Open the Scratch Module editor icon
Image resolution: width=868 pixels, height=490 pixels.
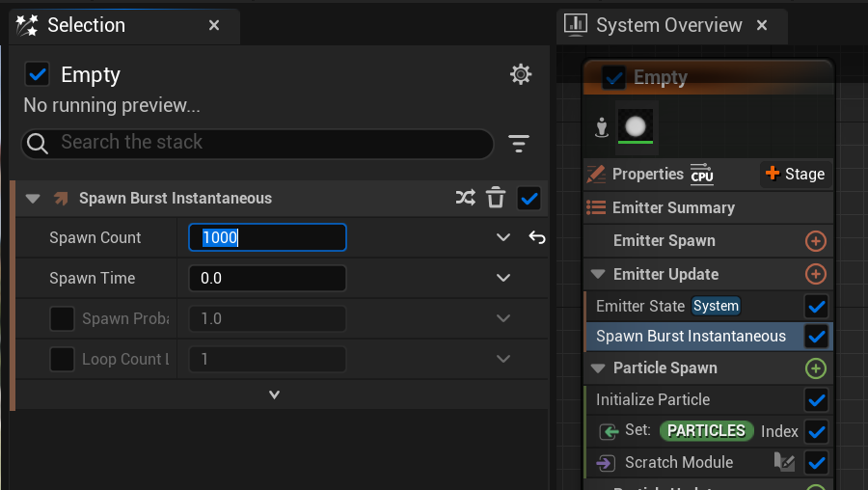(x=784, y=463)
